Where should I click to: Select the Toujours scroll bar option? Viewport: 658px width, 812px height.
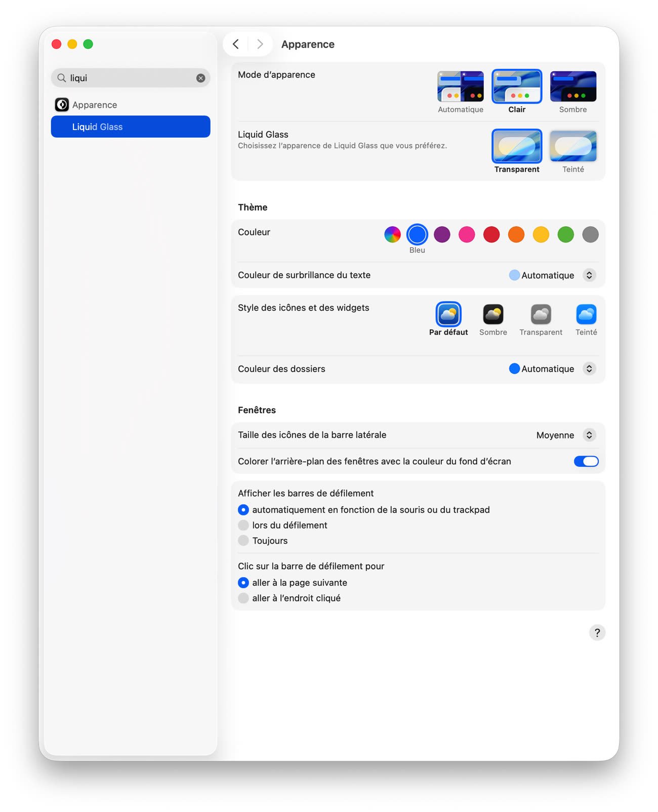coord(243,541)
